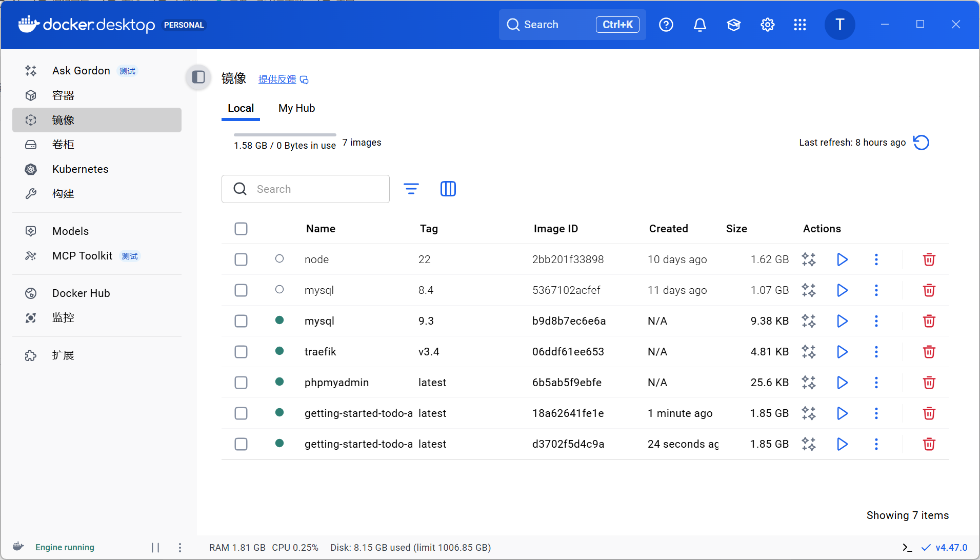Select the Local tab
Image resolution: width=980 pixels, height=560 pixels.
pyautogui.click(x=241, y=108)
